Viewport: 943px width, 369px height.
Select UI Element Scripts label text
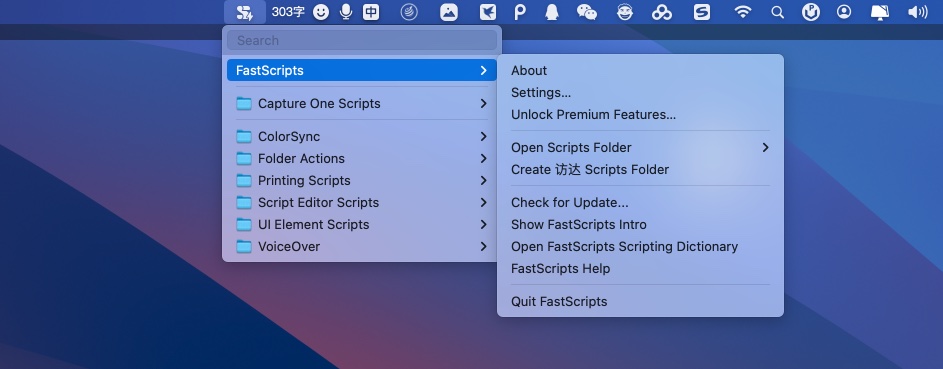click(314, 225)
